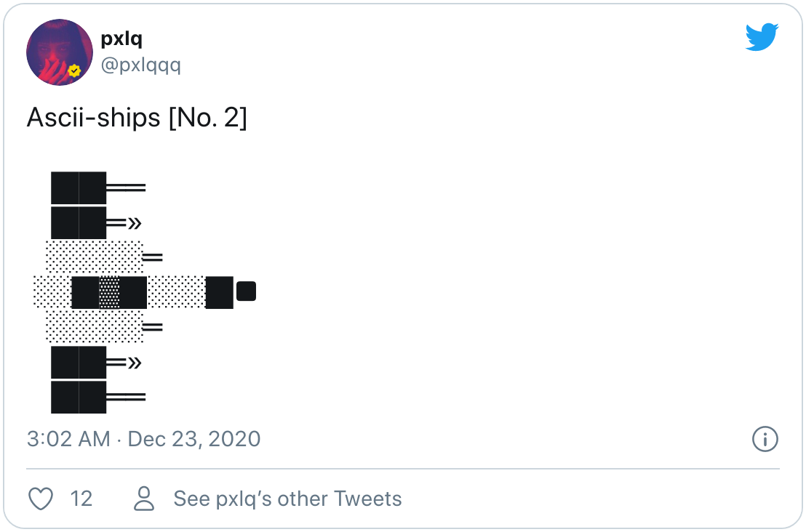Click the yellow verified badge on avatar
This screenshot has height=532, width=806.
pyautogui.click(x=74, y=71)
